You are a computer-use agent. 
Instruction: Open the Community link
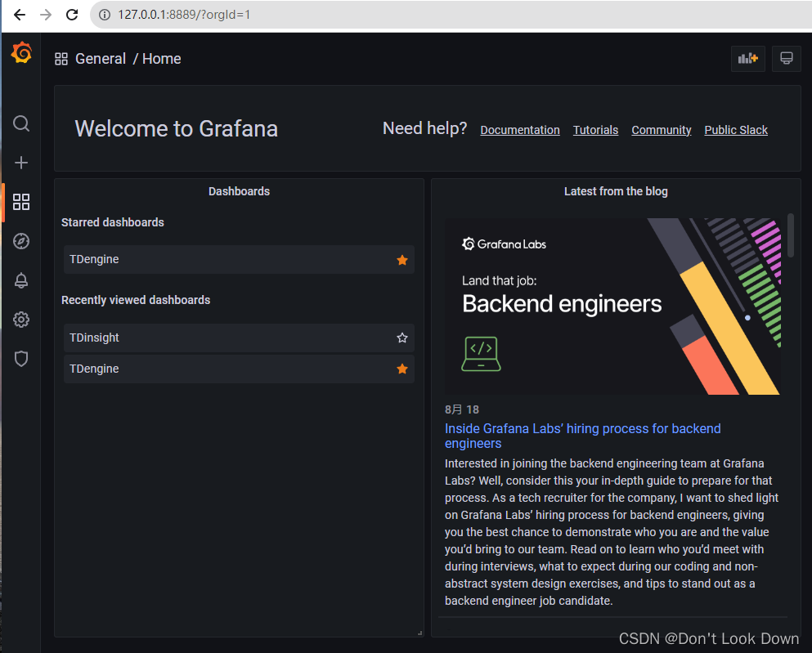[662, 130]
